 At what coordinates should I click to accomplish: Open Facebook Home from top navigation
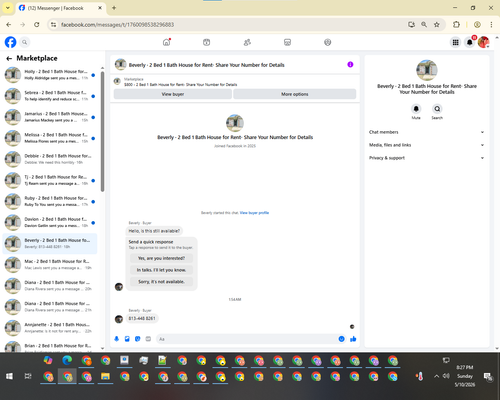[x=166, y=42]
